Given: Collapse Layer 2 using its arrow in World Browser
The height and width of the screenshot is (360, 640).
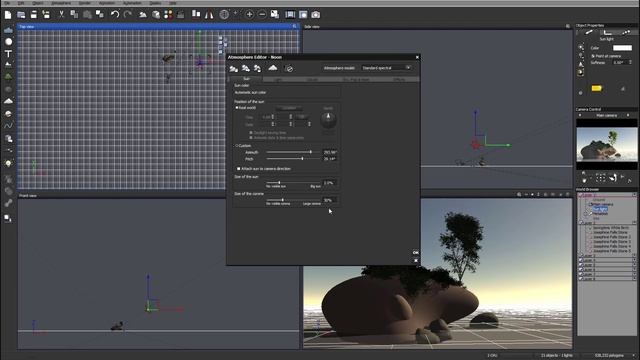Looking at the screenshot, I should pos(634,223).
